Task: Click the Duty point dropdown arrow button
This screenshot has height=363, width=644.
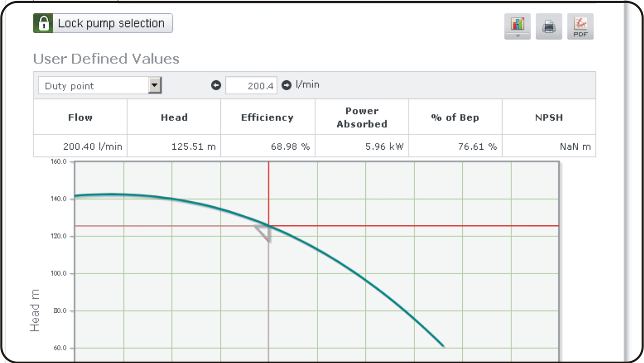Action: click(x=155, y=86)
